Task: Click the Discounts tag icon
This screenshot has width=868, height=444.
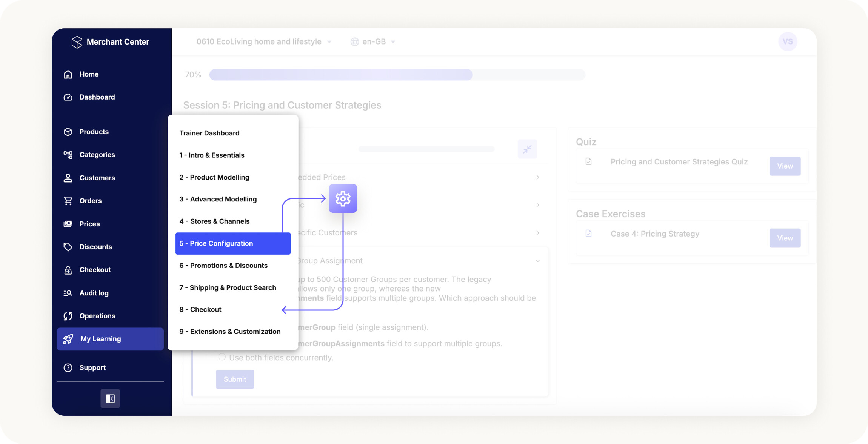Action: click(x=68, y=247)
